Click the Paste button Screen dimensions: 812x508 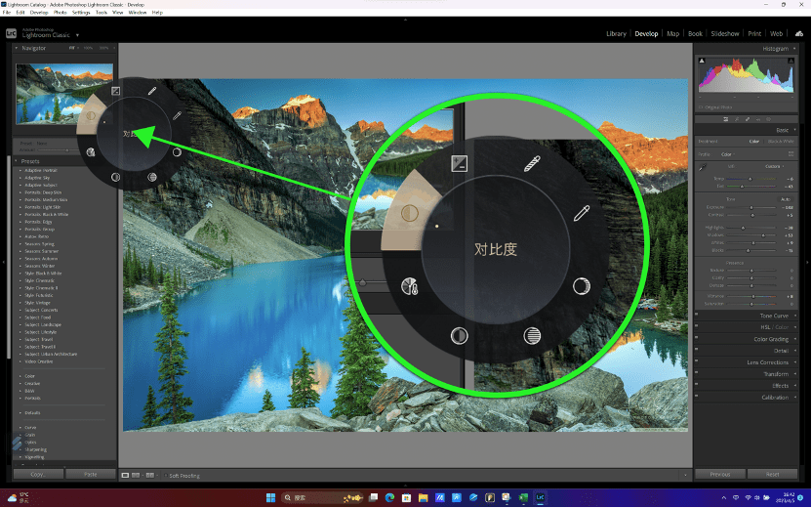[x=91, y=475]
